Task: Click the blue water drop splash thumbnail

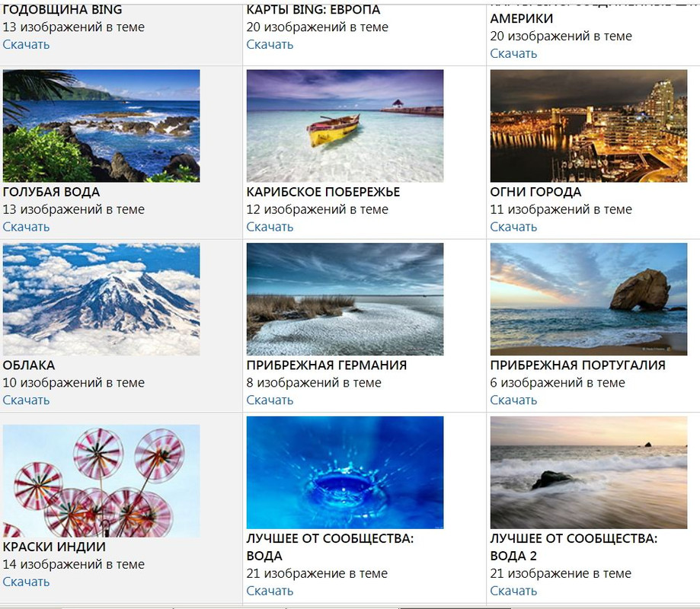Action: point(345,473)
